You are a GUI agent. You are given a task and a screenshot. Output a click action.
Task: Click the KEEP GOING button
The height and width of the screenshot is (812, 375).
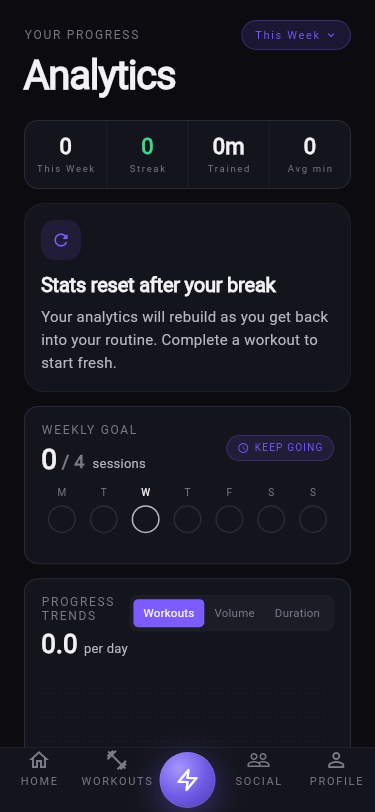click(280, 448)
